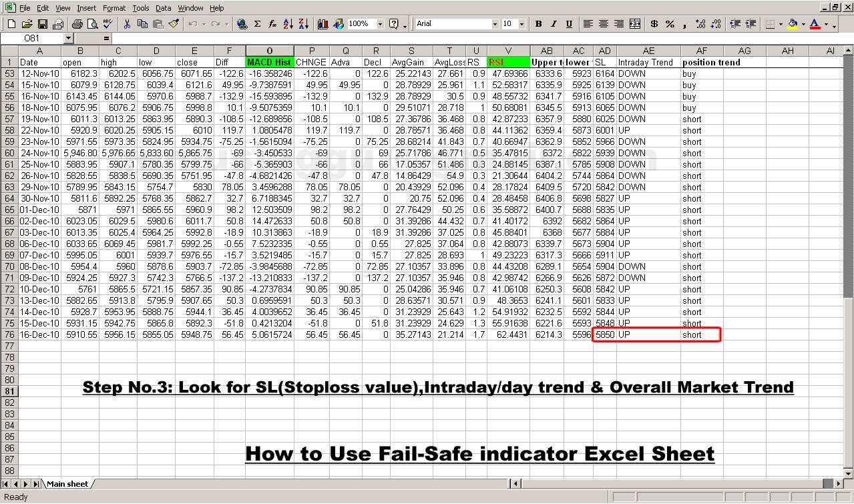Apply red Font Color A
This screenshot has width=854, height=504.
(x=815, y=24)
